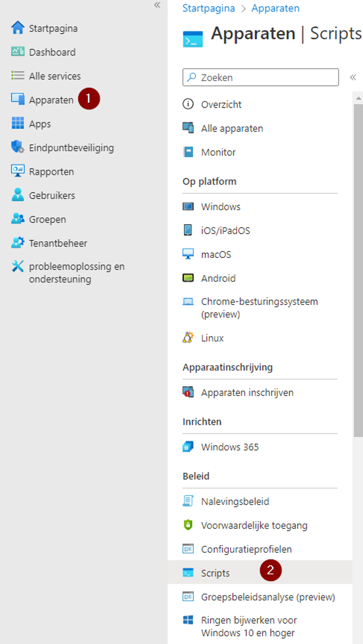Click the Tenantbeheer gear icon
Viewport: 363px width, 644px height.
[18, 242]
